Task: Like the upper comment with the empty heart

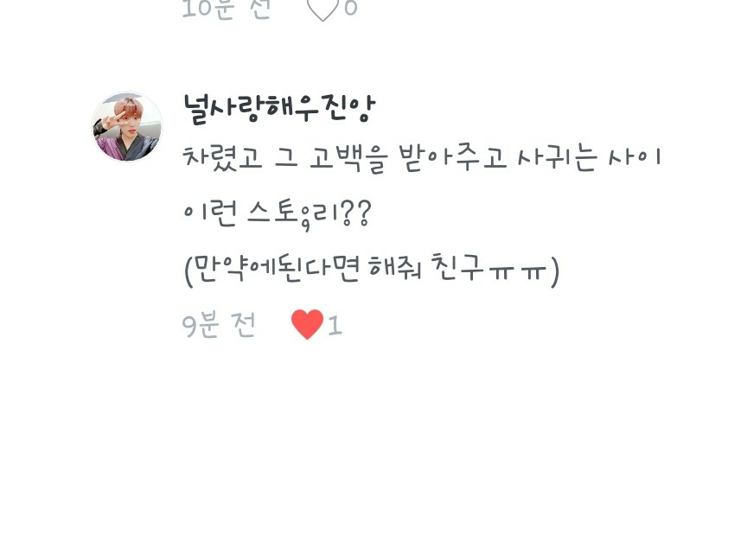Action: tap(322, 9)
